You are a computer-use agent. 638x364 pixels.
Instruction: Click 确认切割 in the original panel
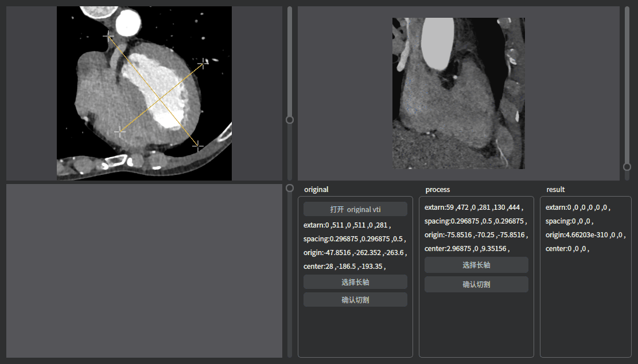coord(355,300)
